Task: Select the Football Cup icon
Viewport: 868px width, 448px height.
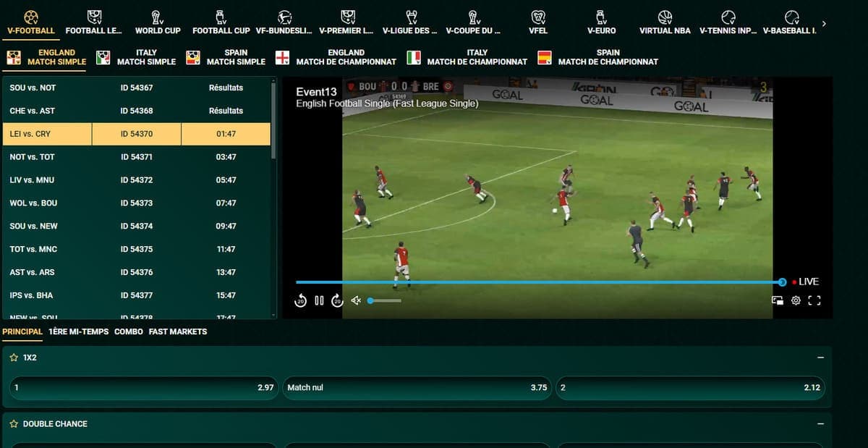Action: point(221,17)
